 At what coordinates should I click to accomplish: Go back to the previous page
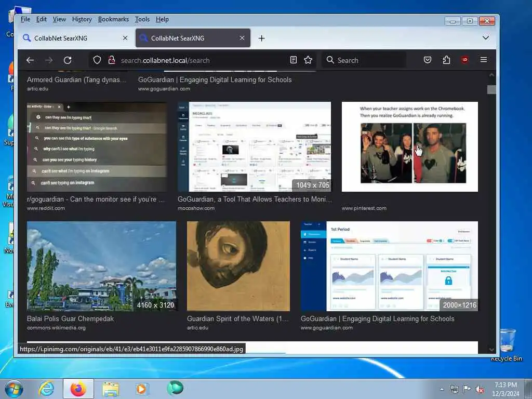pos(30,60)
